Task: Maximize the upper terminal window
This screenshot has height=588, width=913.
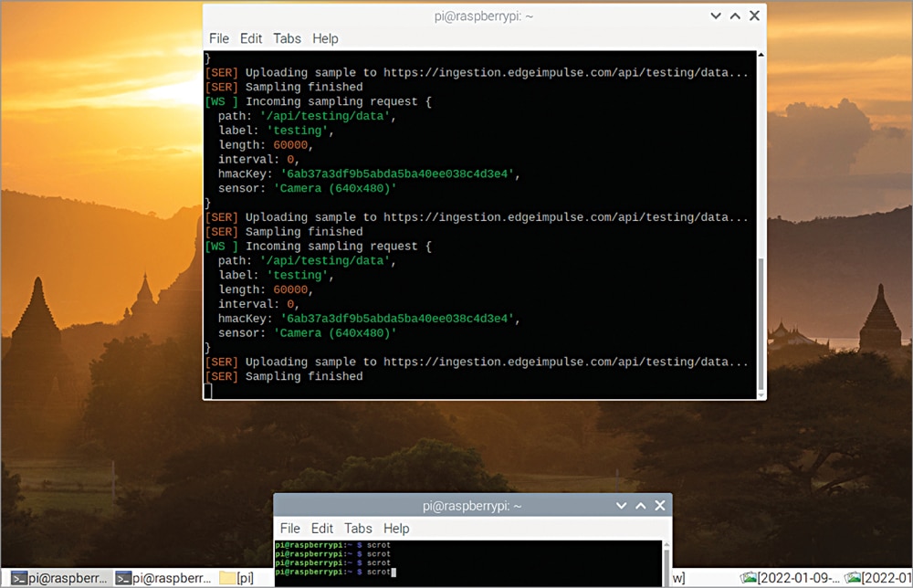Action: click(x=735, y=16)
